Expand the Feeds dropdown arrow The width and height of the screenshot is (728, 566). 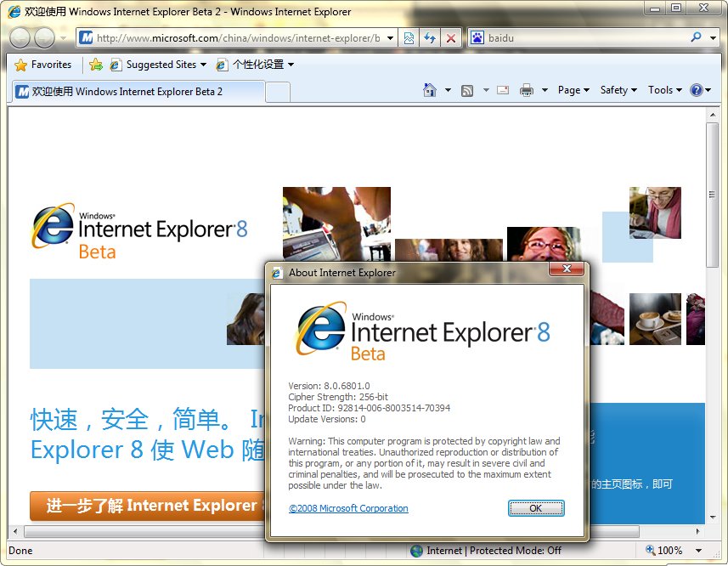486,90
